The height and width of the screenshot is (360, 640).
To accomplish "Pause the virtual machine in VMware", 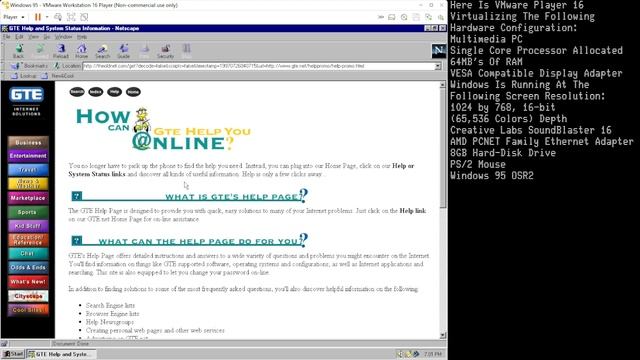I will pos(38,17).
